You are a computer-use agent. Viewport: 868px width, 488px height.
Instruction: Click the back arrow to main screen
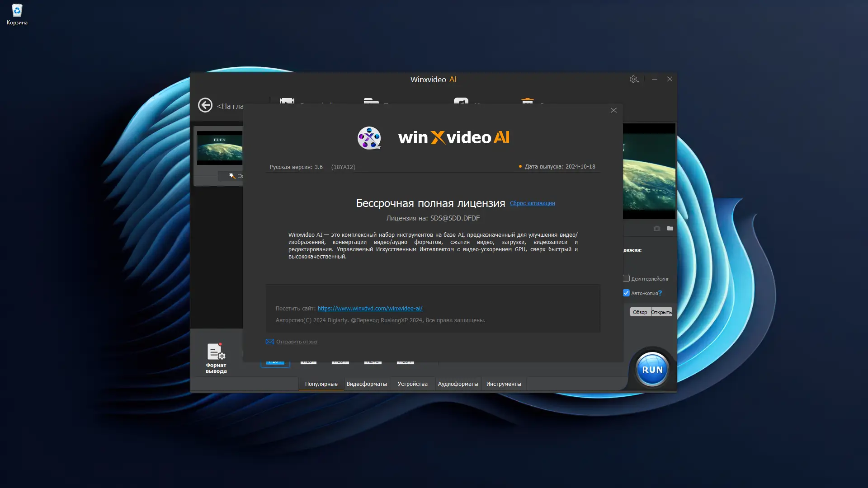click(x=205, y=105)
